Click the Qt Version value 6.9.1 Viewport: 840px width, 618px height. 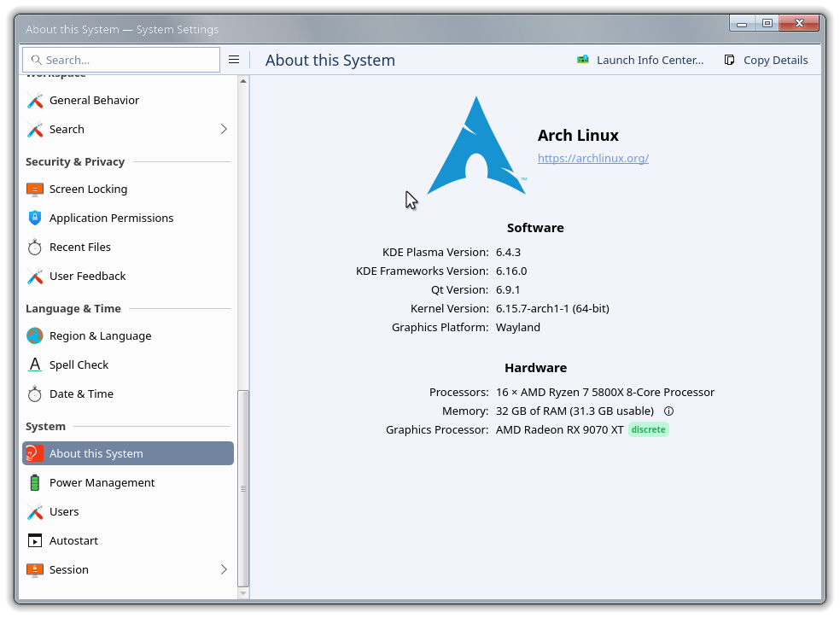[508, 289]
